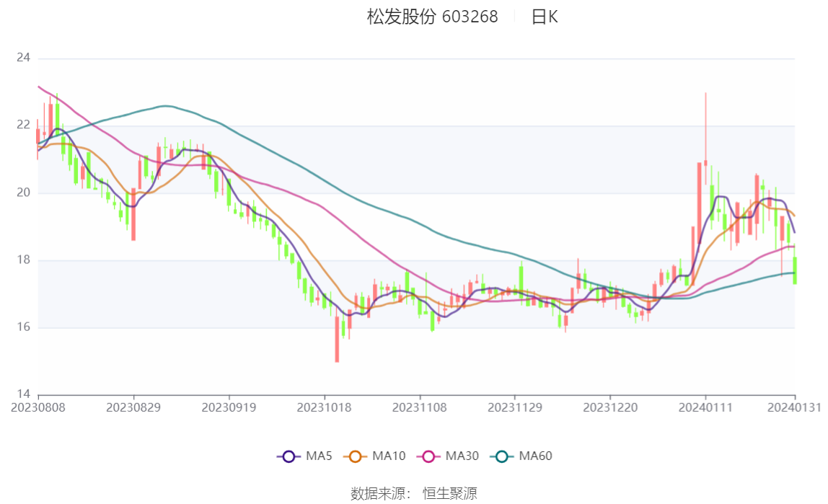Select the 20240131 date axis marker

pyautogui.click(x=794, y=407)
